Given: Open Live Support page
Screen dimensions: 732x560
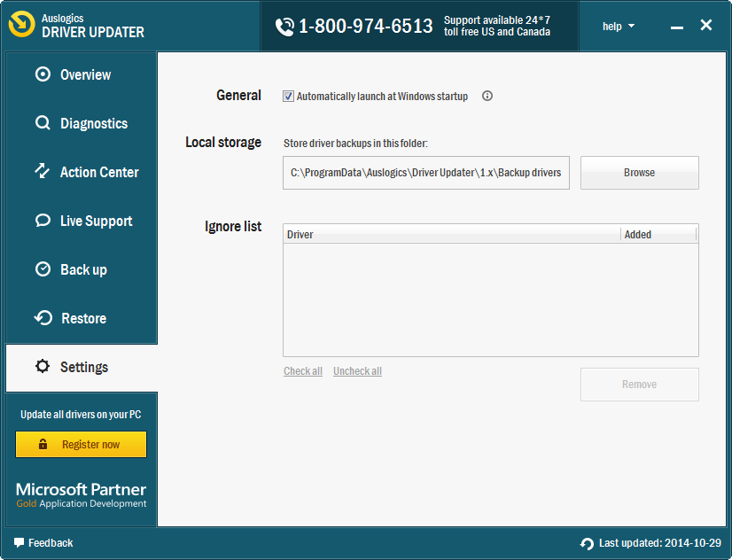Looking at the screenshot, I should point(82,221).
